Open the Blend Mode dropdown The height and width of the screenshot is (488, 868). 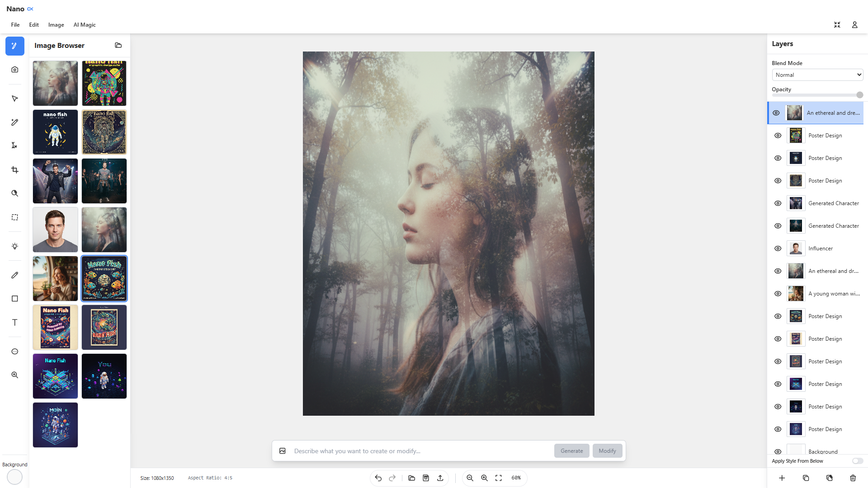(x=817, y=75)
